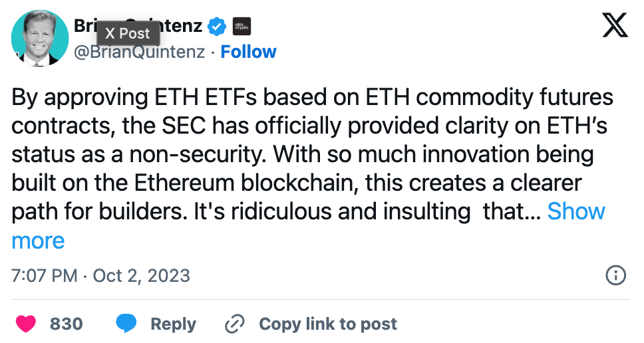Click the a16z crypto affiliation badge
This screenshot has width=644, height=343.
tap(241, 27)
